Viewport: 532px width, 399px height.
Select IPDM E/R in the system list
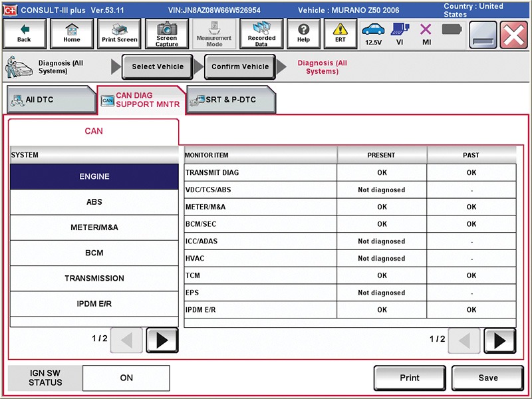tap(94, 304)
